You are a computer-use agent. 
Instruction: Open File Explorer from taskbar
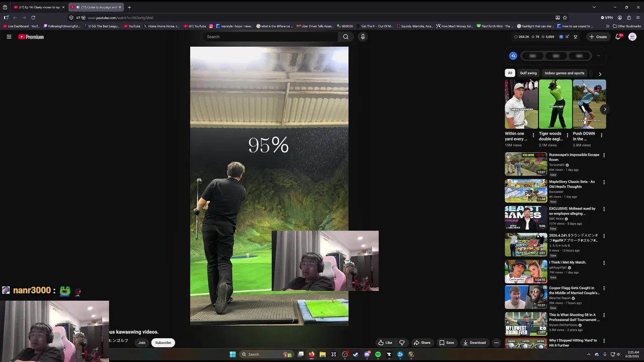pyautogui.click(x=323, y=354)
